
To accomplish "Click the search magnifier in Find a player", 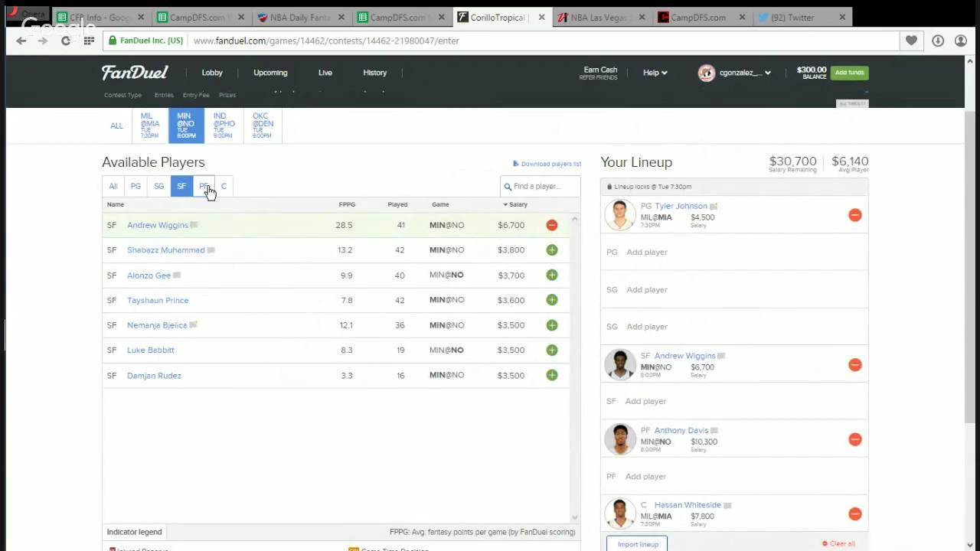I will (x=508, y=187).
